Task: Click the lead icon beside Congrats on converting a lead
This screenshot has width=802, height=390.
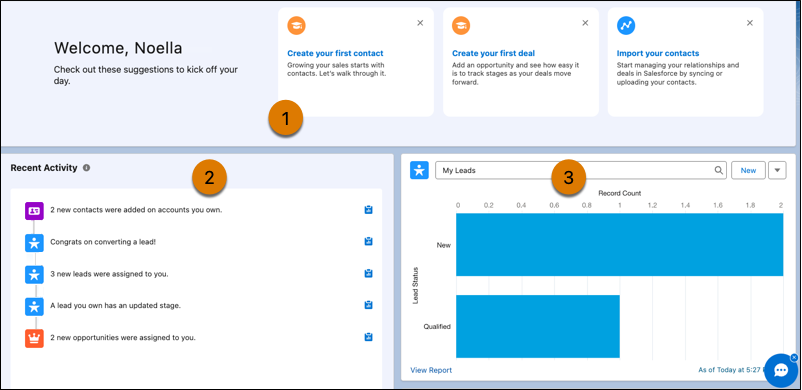Action: pyautogui.click(x=34, y=242)
